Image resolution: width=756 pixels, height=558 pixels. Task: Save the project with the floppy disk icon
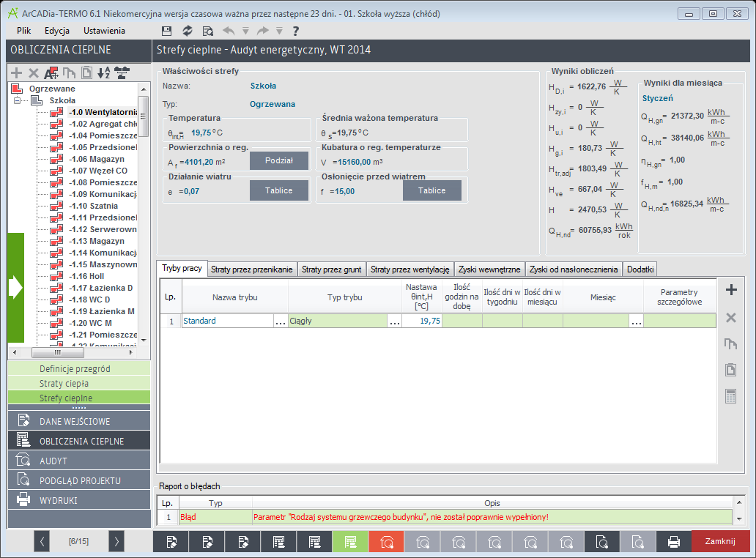click(x=166, y=31)
